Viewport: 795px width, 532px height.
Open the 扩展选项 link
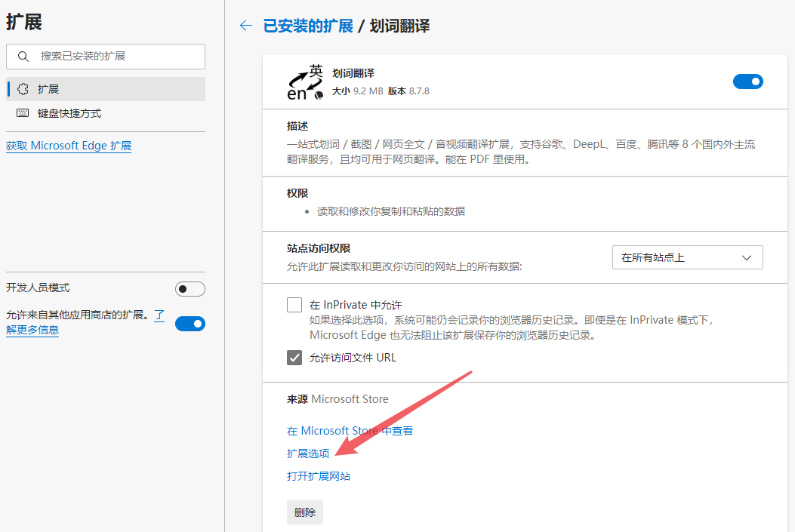tap(308, 454)
